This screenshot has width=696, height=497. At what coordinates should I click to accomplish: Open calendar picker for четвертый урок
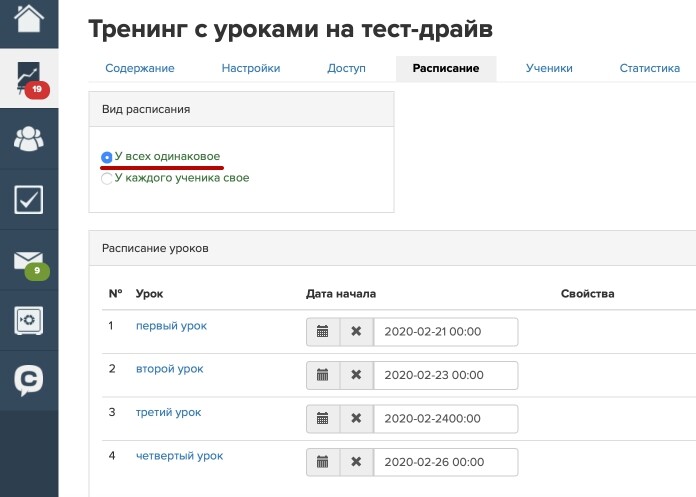[322, 462]
